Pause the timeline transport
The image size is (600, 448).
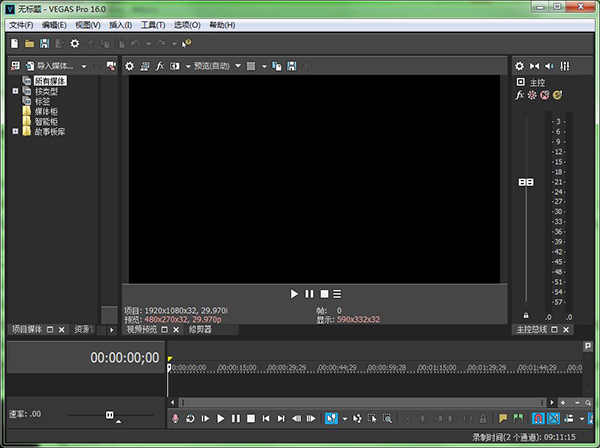click(x=236, y=419)
